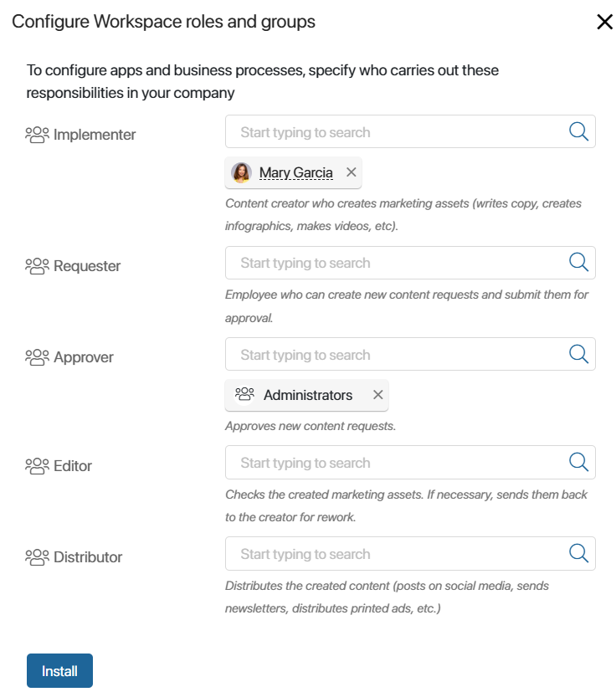Click Mary Garcia's avatar photo

[242, 172]
